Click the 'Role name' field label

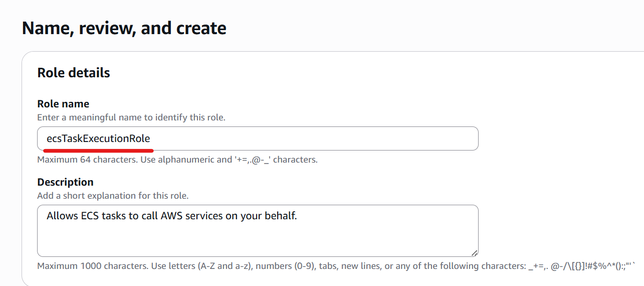point(63,104)
